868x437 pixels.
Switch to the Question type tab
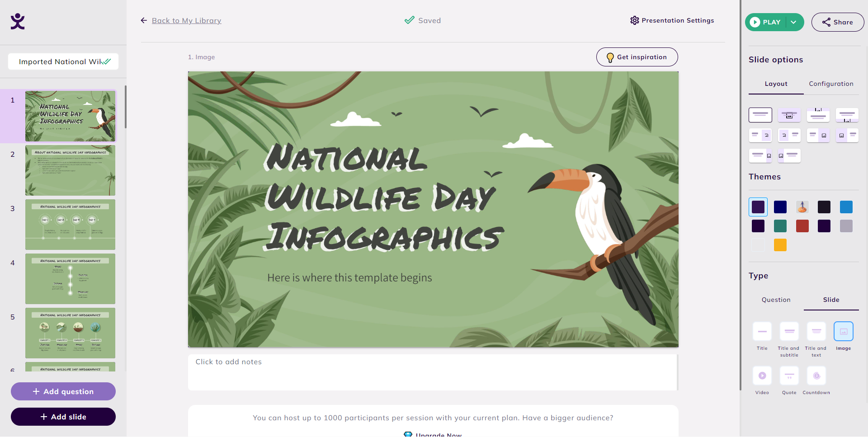click(x=776, y=300)
